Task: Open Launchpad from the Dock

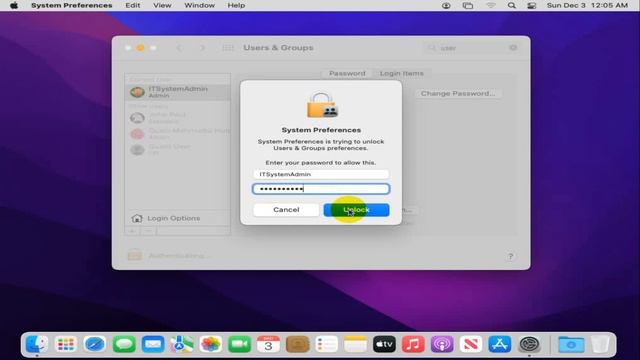Action: click(66, 344)
